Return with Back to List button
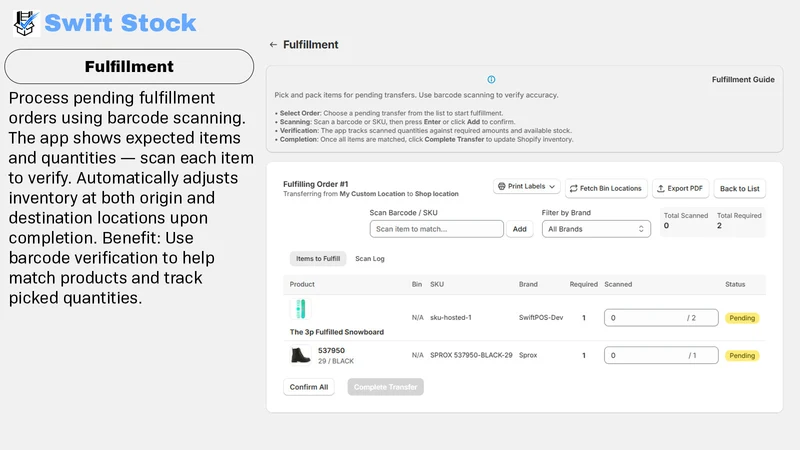 pos(739,189)
